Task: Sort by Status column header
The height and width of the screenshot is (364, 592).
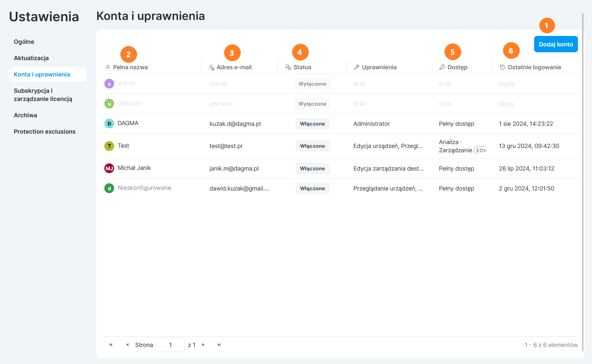Action: coord(302,67)
